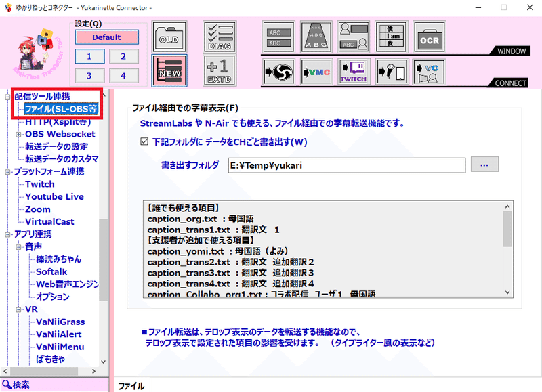The width and height of the screenshot is (542, 392).
Task: Connect to OBS with the OBS icon
Action: tap(278, 72)
